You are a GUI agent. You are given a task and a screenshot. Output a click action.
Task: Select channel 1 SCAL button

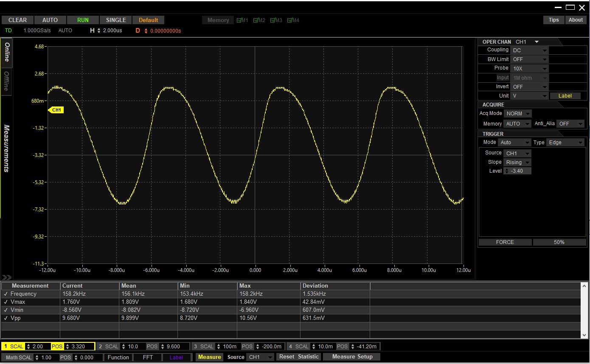[13, 347]
